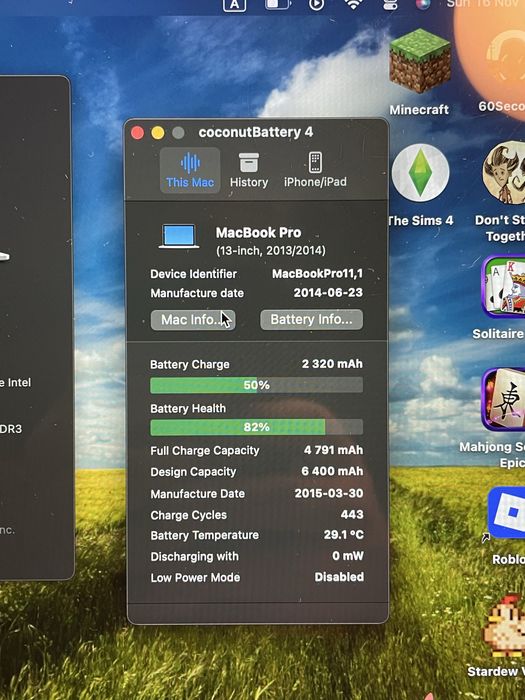
Task: Click the 6 400 mAh design capacity value
Action: (x=332, y=471)
